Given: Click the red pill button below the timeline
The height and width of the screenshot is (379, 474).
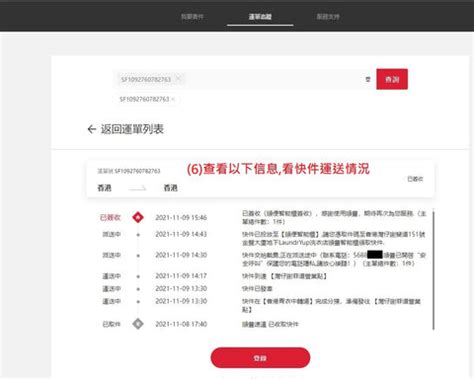Looking at the screenshot, I should coord(260,358).
